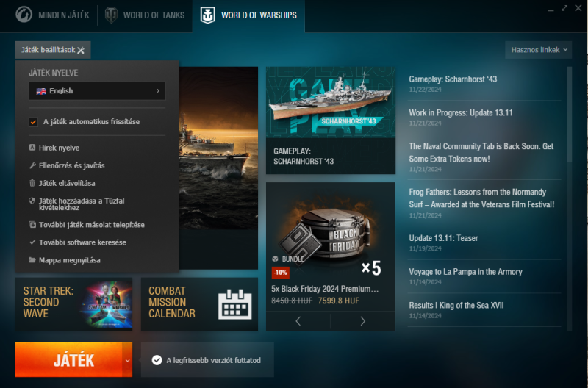Click the battleship artwork at sea

coord(218,148)
